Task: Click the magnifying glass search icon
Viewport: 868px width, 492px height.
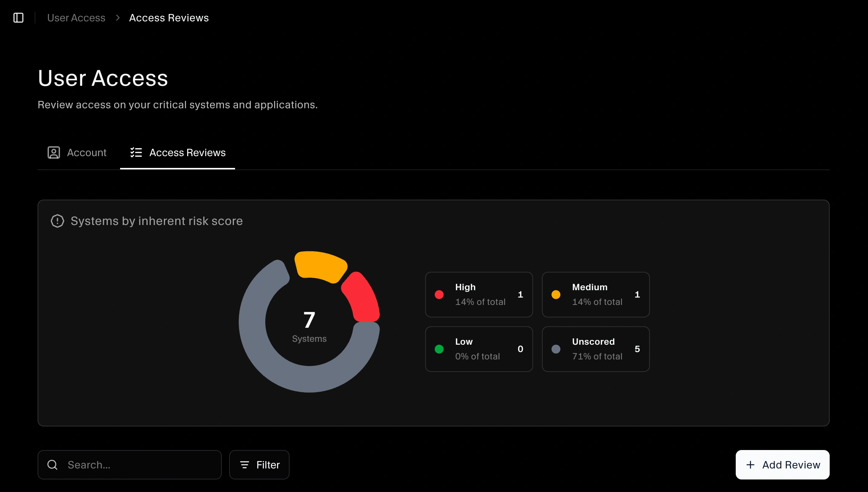Action: tap(52, 464)
